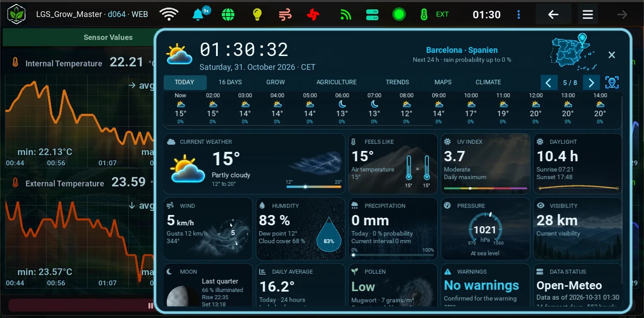Click the External Temperature thermometer icon
The width and height of the screenshot is (644, 318).
[x=15, y=183]
